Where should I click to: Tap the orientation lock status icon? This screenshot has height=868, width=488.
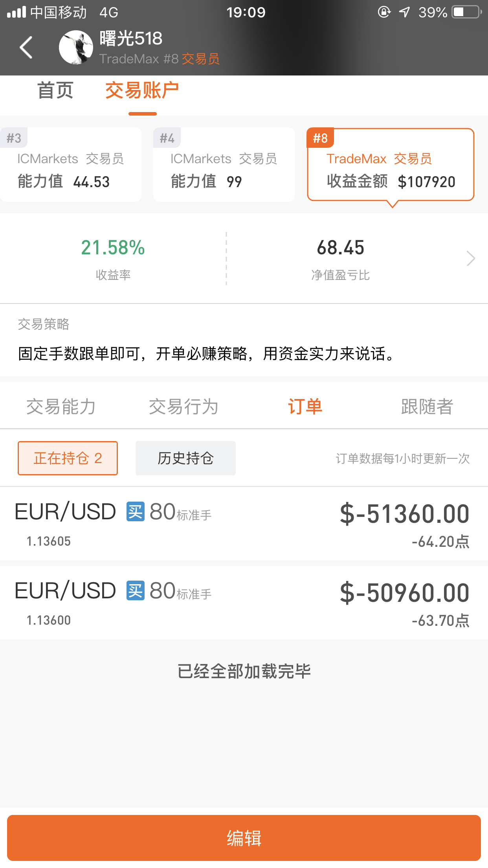tap(384, 12)
